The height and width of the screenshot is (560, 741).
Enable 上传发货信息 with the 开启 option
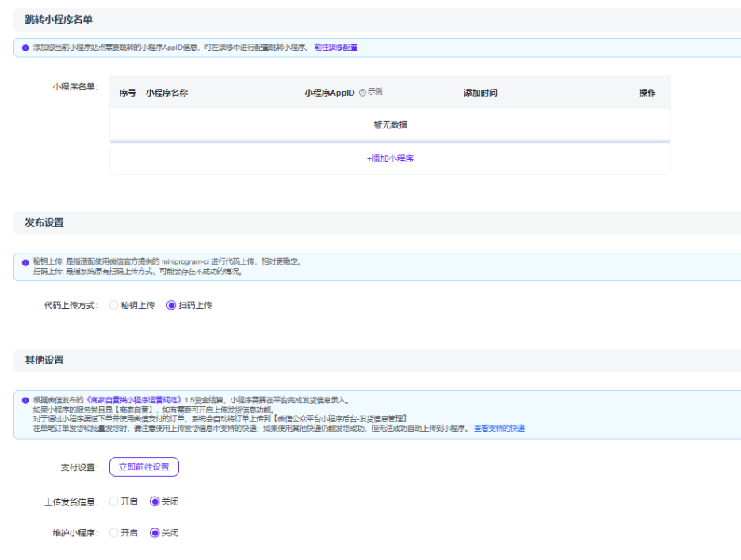coord(114,501)
